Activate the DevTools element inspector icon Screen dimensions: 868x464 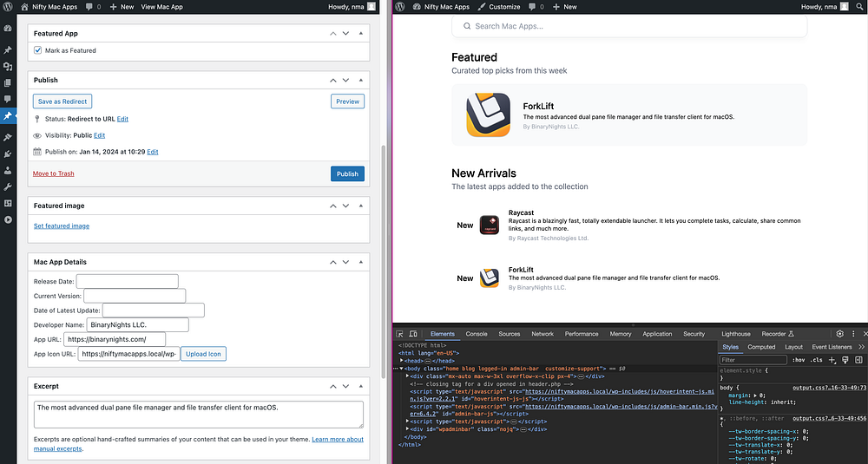click(399, 334)
